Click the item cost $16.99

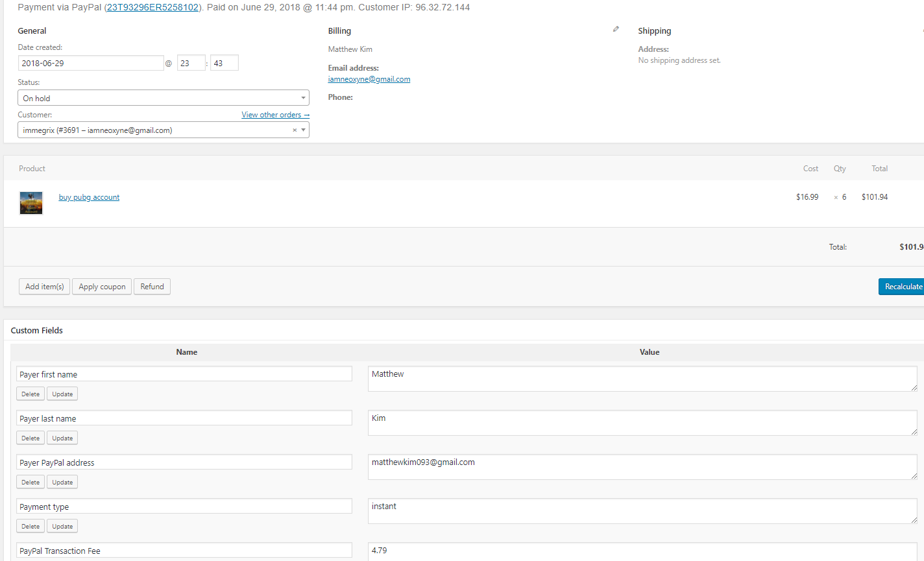[807, 197]
